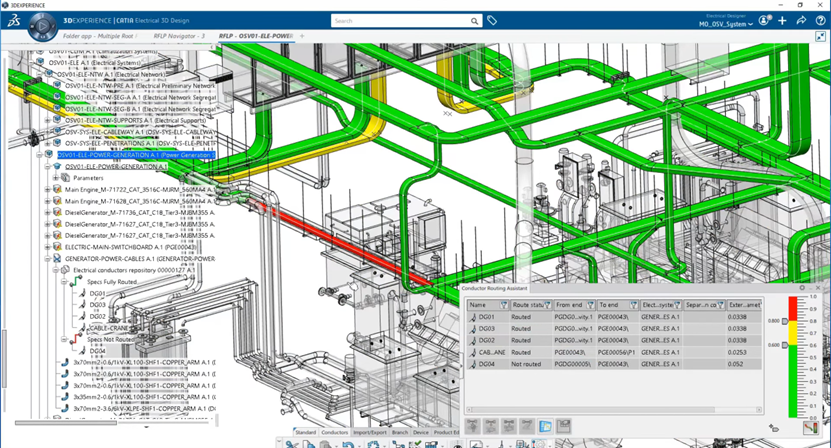
Task: Collapse GENERATOR-POWER-CABLES node
Action: tap(48, 259)
